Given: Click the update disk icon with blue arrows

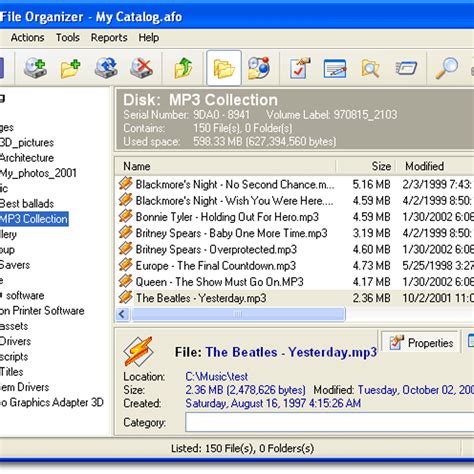Looking at the screenshot, I should point(106,68).
